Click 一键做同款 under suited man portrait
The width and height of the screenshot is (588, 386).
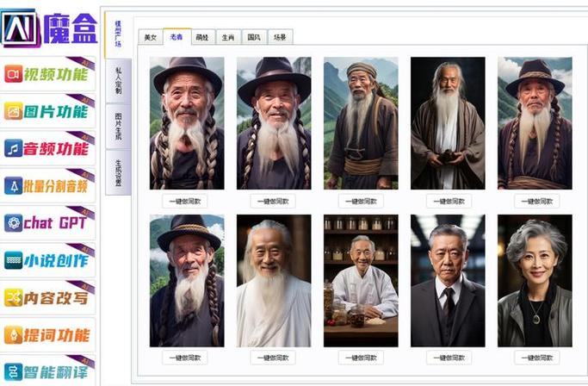click(x=449, y=358)
